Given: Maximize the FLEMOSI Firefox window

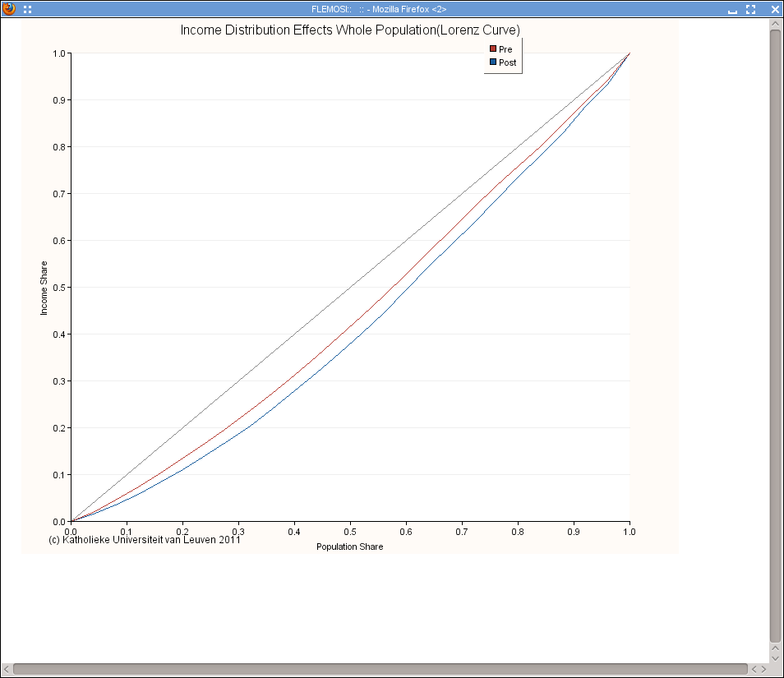Looking at the screenshot, I should 750,9.
